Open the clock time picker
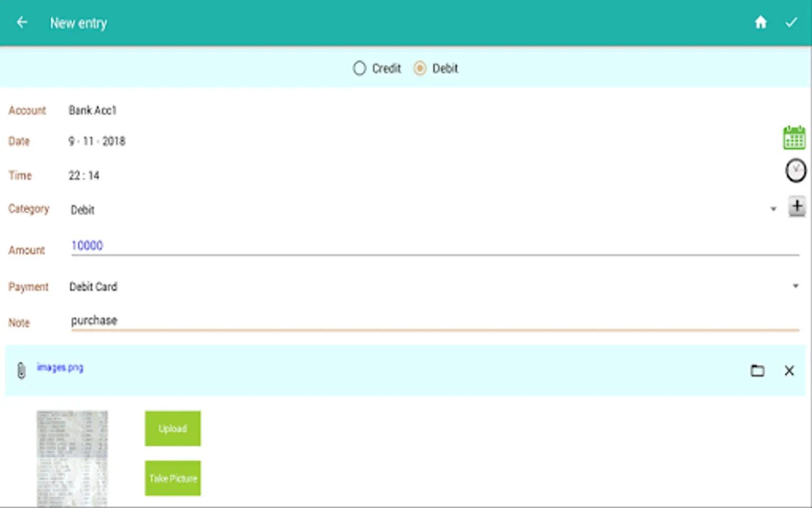Image resolution: width=812 pixels, height=508 pixels. coord(796,170)
